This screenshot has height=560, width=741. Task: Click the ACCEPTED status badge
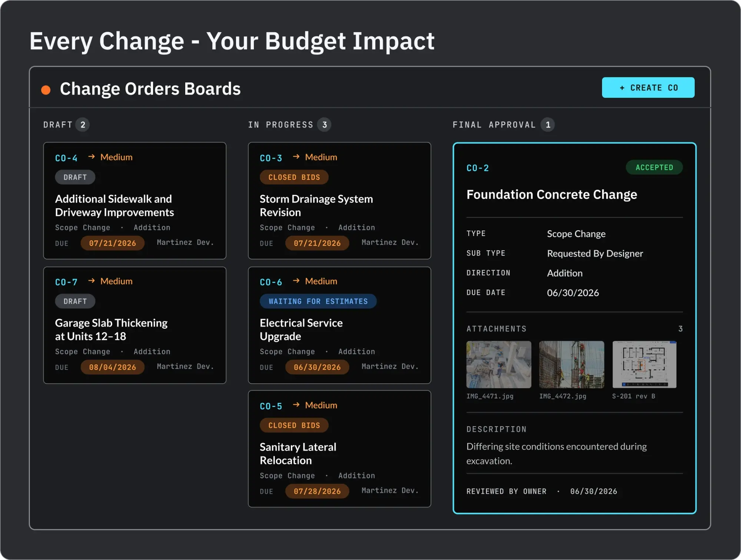654,167
